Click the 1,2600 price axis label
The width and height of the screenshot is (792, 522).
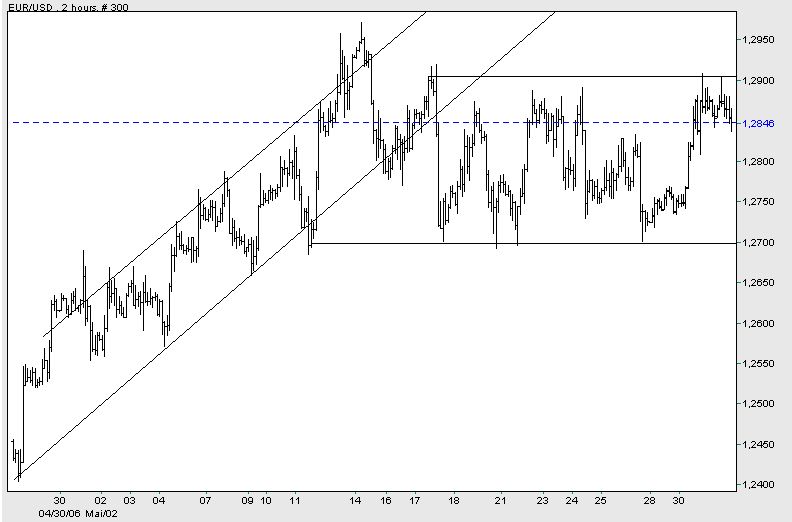(760, 323)
